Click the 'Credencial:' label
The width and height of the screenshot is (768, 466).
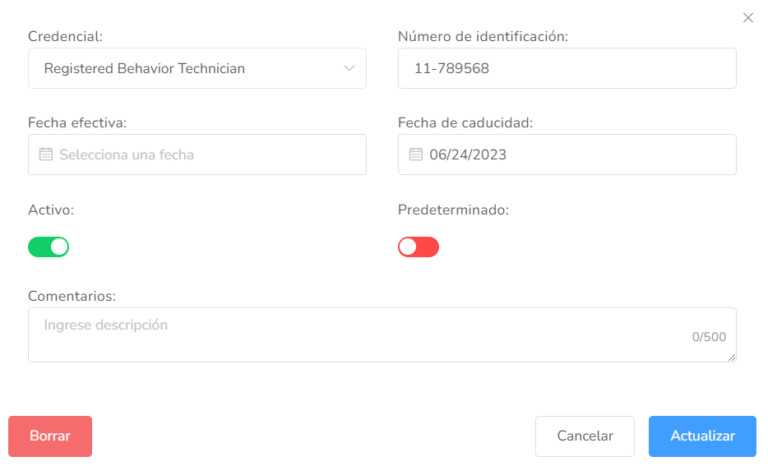pos(65,37)
